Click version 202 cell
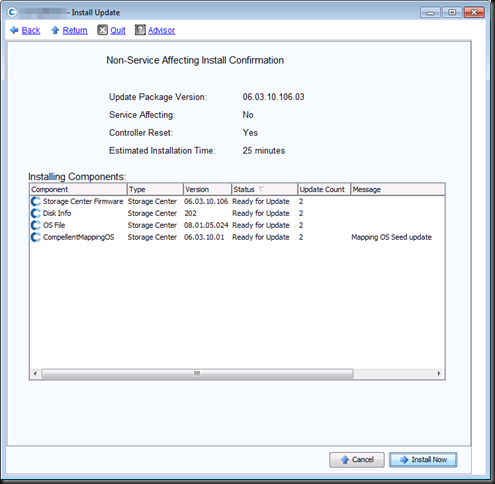The height and width of the screenshot is (484, 495). [x=190, y=213]
